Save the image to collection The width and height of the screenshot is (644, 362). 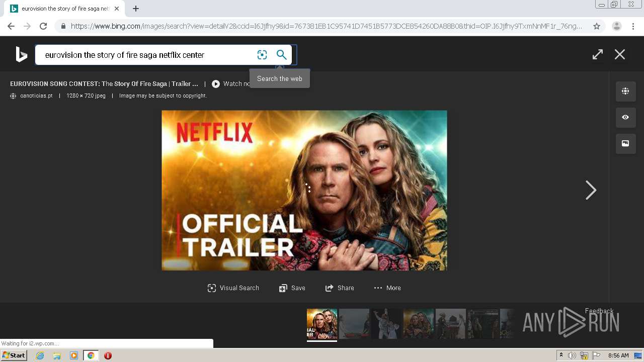(x=292, y=288)
